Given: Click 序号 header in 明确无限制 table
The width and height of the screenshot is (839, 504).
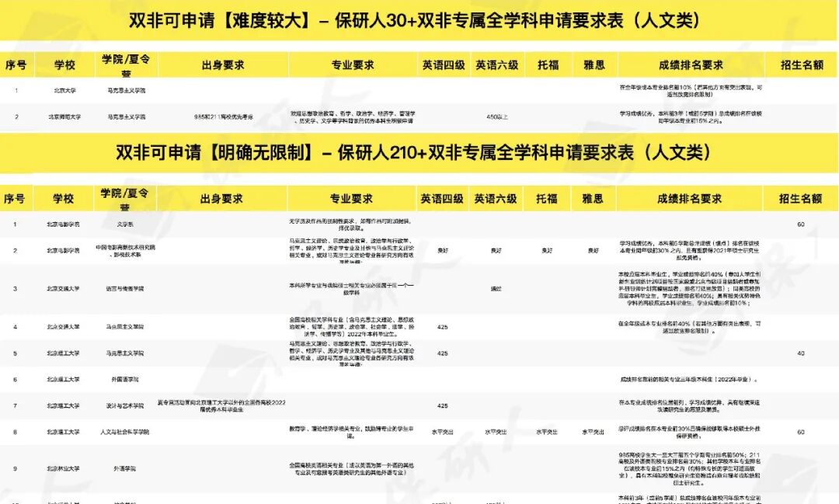Looking at the screenshot, I should [15, 199].
